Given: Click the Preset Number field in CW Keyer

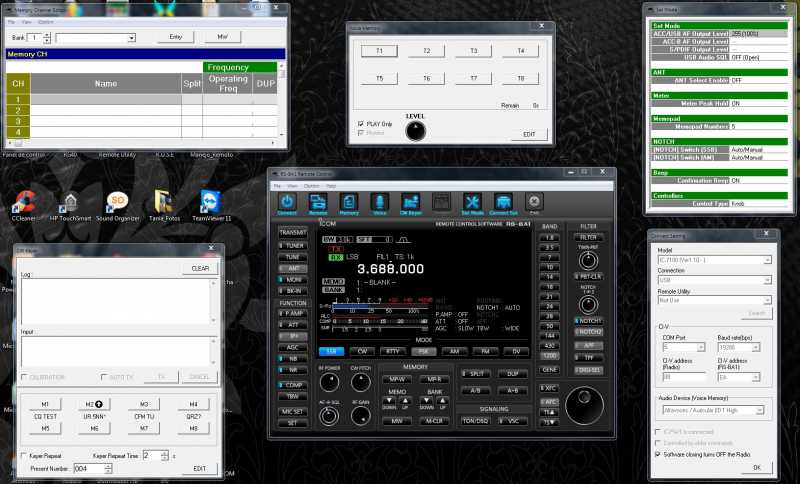Looking at the screenshot, I should pyautogui.click(x=93, y=468).
